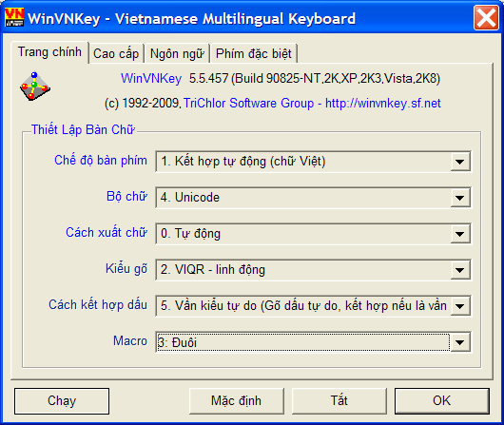Expand the Macro dropdown arrow
The height and width of the screenshot is (425, 504).
point(460,342)
